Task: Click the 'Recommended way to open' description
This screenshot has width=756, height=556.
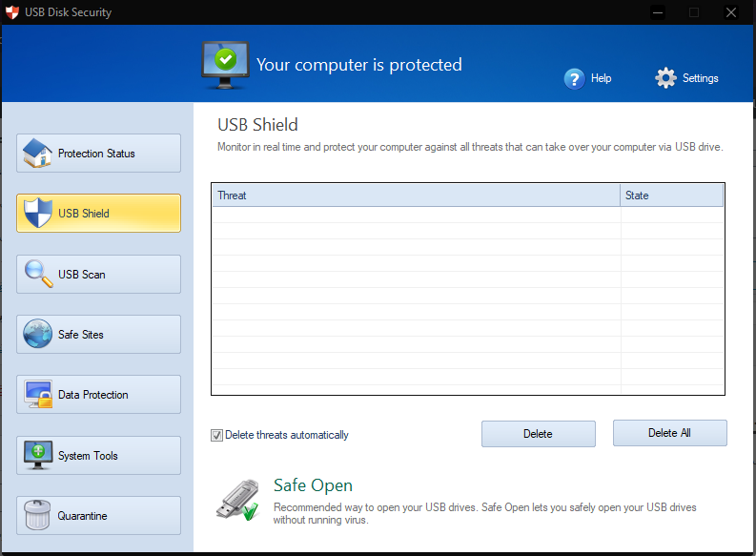Action: pyautogui.click(x=484, y=514)
